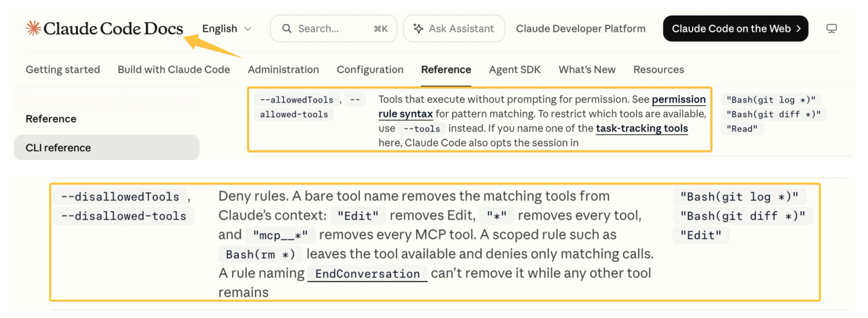The image size is (868, 318).
Task: Toggle the display theme monitor icon
Action: (x=831, y=29)
